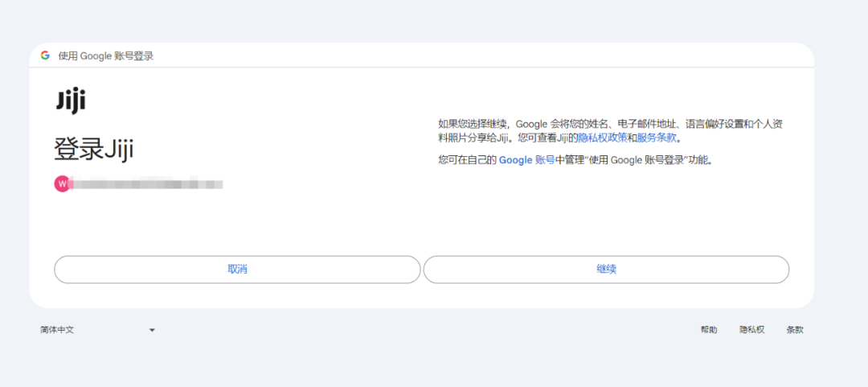Click the pink "W" account avatar
This screenshot has width=868, height=387.
(x=62, y=184)
